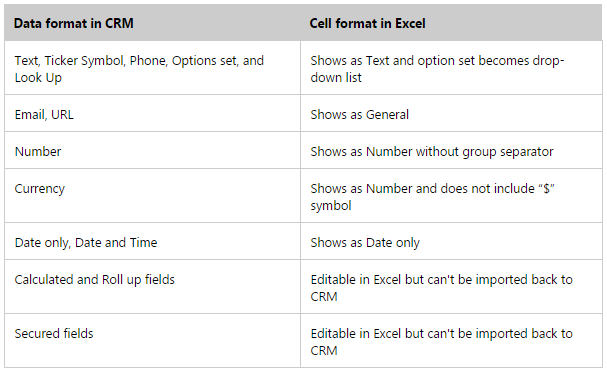607x373 pixels.
Task: Select 'Calculated and Roll up fields' cell
Action: click(152, 286)
